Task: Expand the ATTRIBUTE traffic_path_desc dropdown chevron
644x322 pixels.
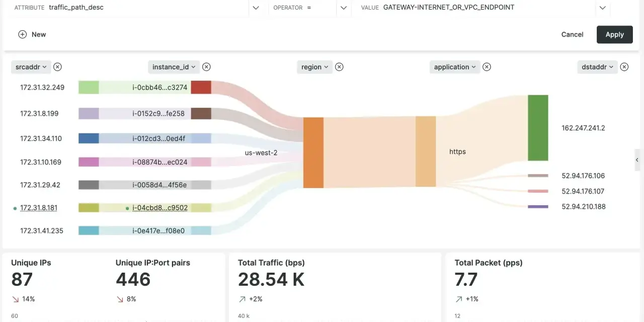Action: click(x=256, y=8)
